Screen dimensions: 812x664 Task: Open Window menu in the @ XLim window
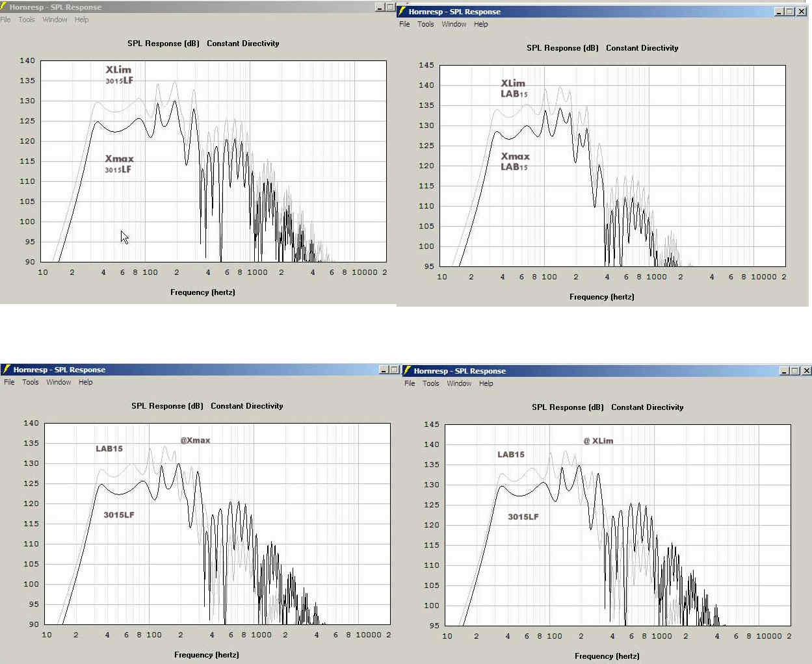point(459,383)
